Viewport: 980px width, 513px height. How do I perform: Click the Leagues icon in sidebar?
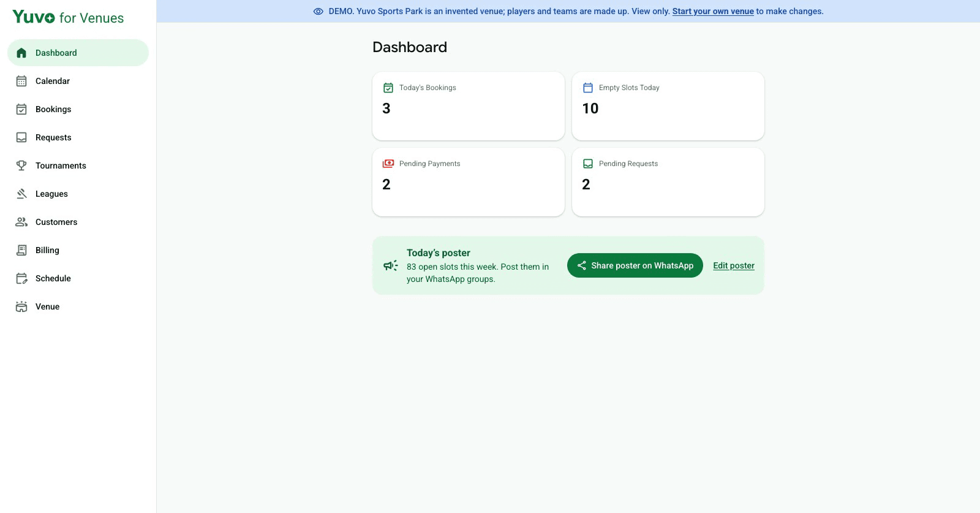pos(21,194)
